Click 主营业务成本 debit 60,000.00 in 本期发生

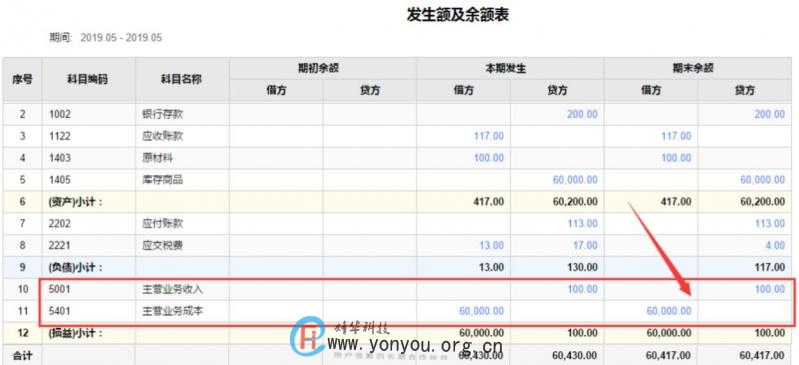tap(482, 311)
